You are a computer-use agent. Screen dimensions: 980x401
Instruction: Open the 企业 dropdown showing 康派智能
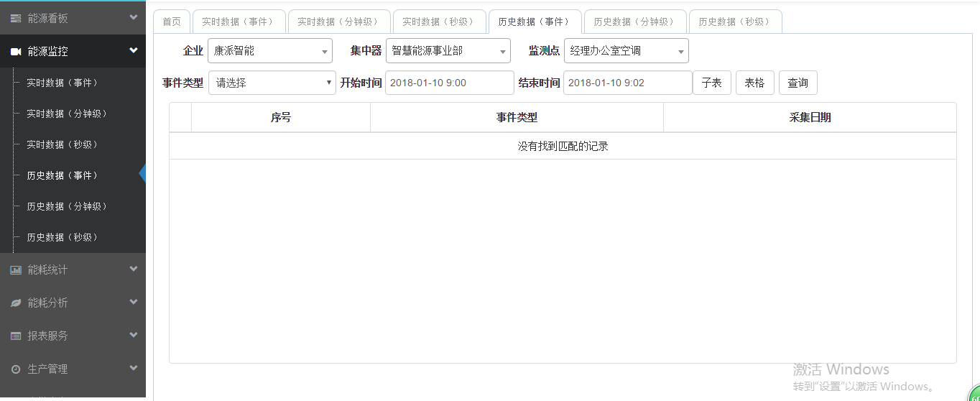click(x=269, y=51)
